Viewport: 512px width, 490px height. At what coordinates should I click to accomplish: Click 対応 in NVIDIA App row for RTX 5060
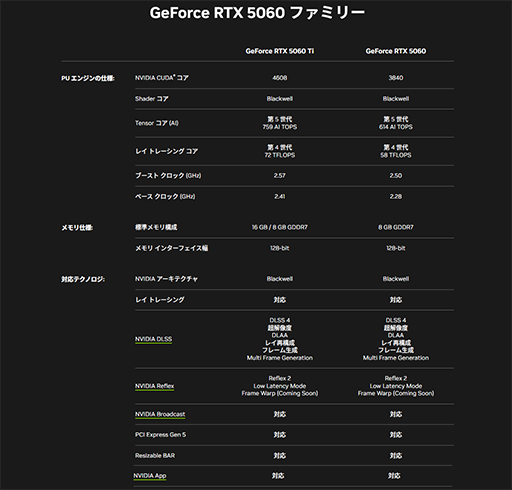[x=394, y=476]
